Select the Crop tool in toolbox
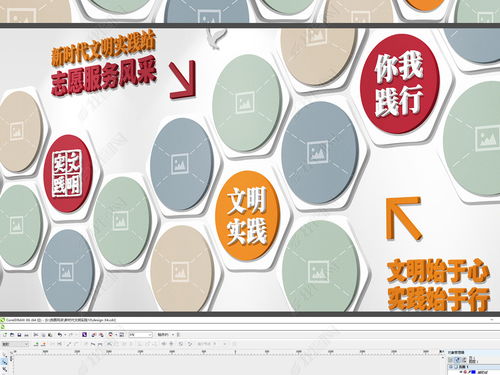Viewport: 500px width, 375px height. [5, 369]
